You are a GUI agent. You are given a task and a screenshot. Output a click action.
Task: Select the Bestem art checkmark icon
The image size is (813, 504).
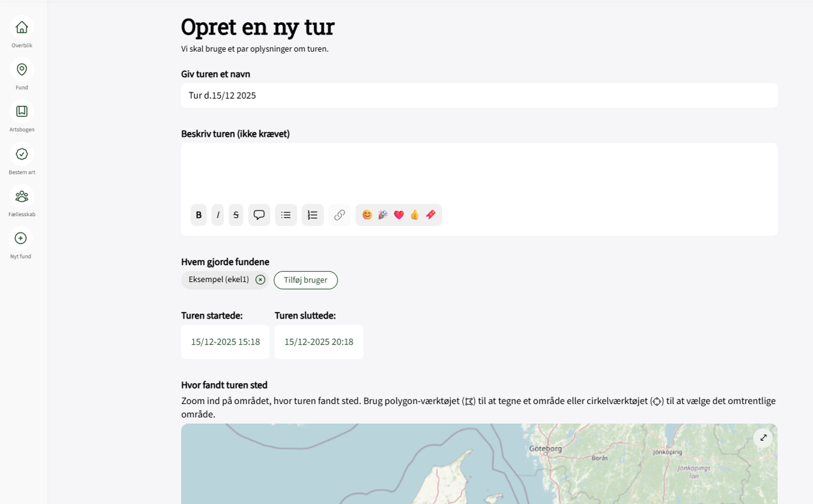tap(22, 155)
